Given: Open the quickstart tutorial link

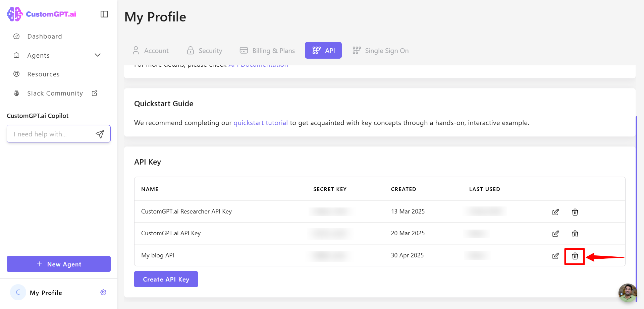Looking at the screenshot, I should pyautogui.click(x=261, y=123).
